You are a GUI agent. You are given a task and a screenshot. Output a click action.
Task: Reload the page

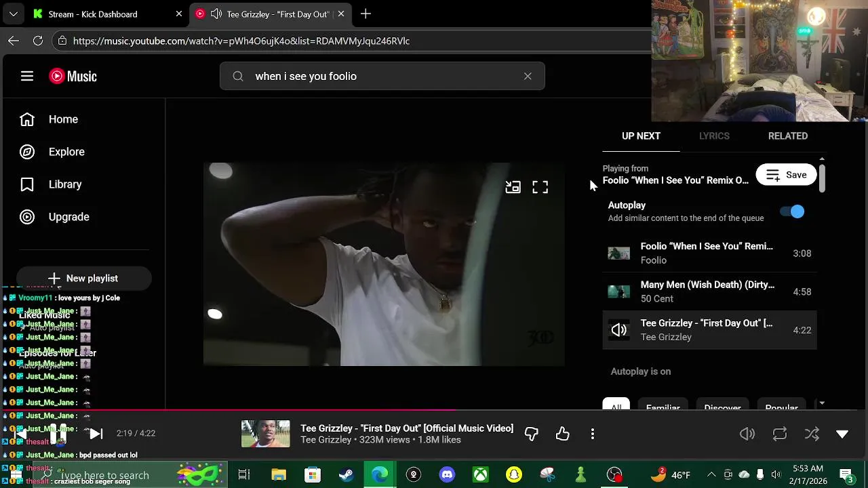coord(38,41)
